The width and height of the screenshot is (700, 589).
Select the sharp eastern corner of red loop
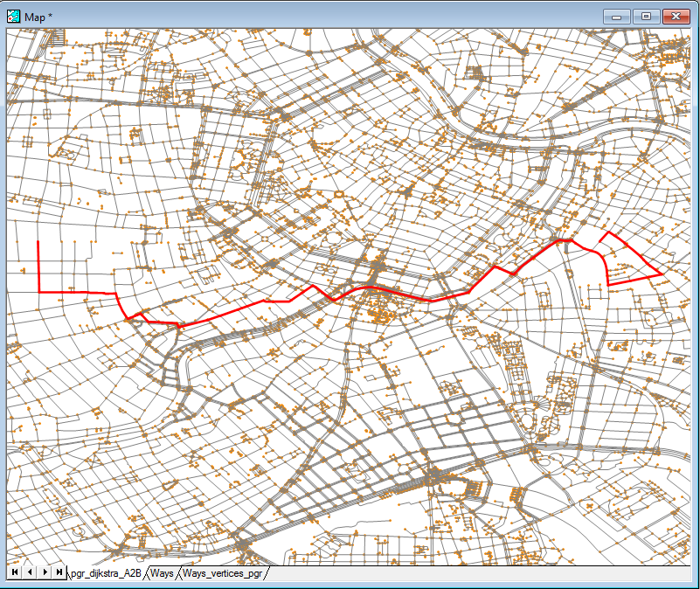pos(662,274)
